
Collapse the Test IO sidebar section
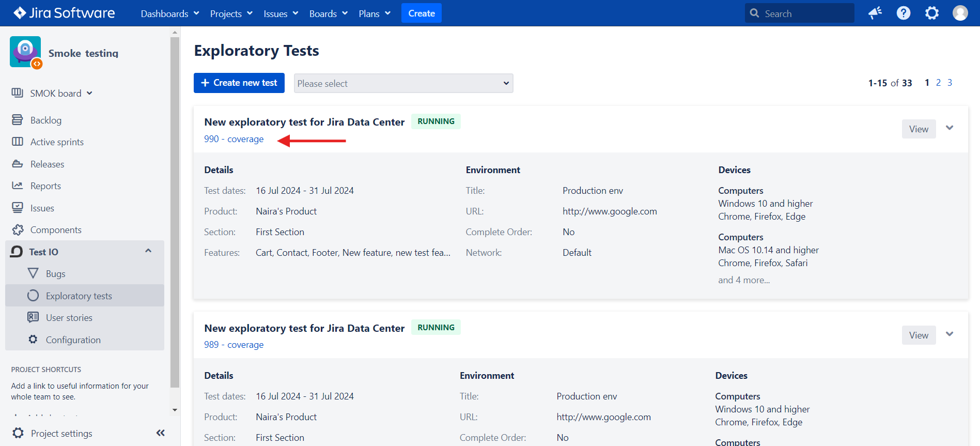click(x=148, y=251)
